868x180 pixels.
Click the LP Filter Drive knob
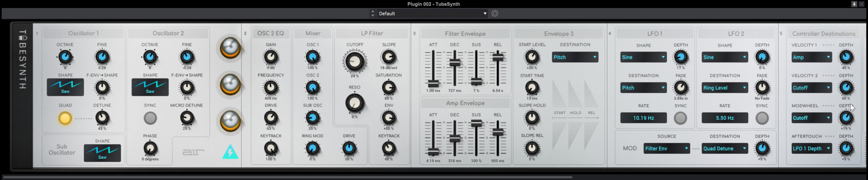(x=349, y=148)
